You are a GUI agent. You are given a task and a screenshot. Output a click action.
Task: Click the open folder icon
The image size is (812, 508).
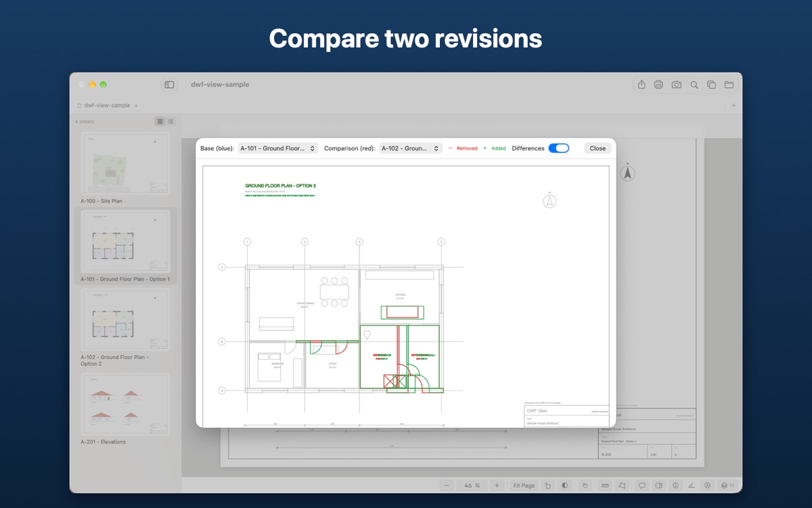729,85
